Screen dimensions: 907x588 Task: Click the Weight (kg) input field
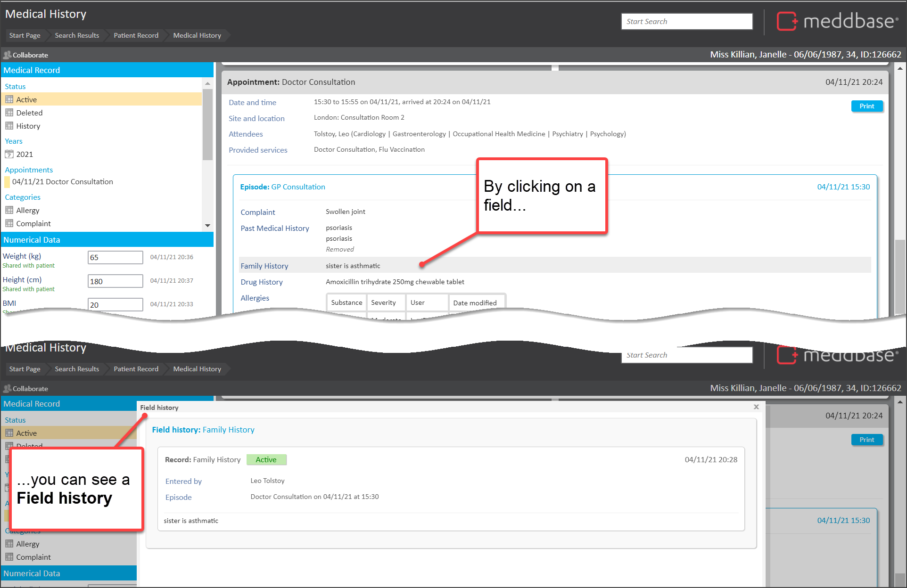pyautogui.click(x=115, y=257)
